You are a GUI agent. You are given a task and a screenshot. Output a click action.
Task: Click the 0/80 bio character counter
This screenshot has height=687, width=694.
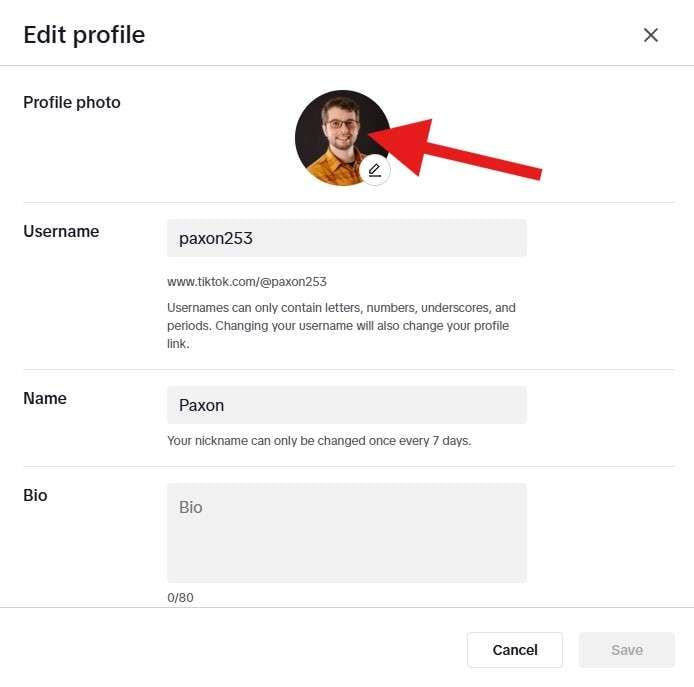click(180, 598)
